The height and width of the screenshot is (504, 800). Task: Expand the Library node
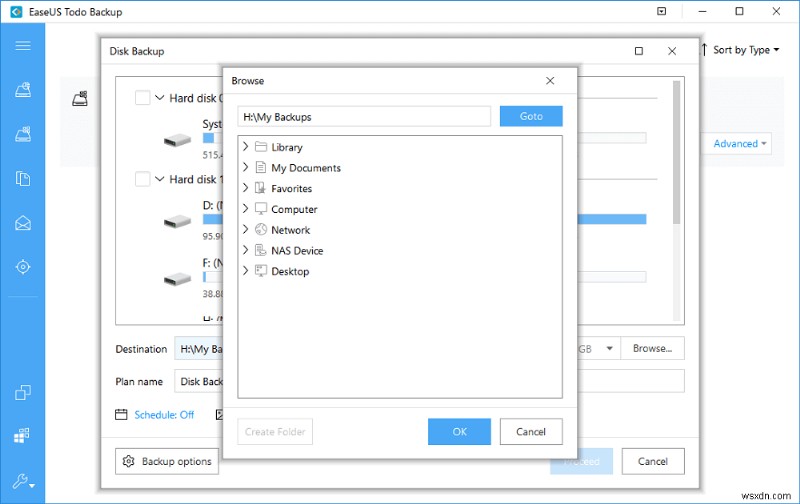click(x=245, y=146)
